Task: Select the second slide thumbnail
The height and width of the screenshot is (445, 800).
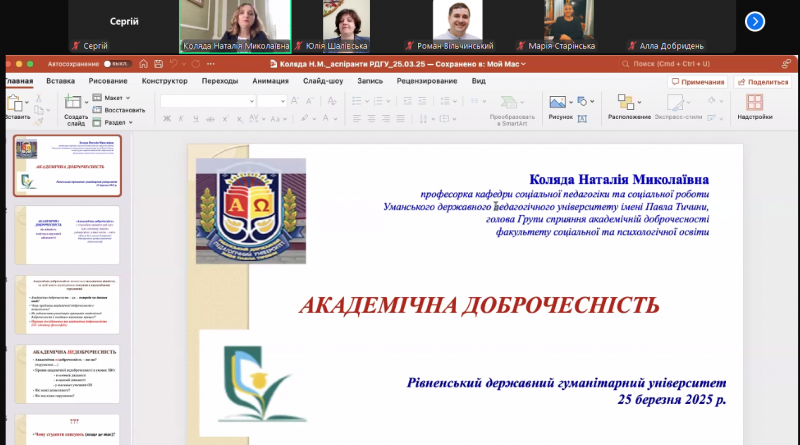Action: pos(67,235)
